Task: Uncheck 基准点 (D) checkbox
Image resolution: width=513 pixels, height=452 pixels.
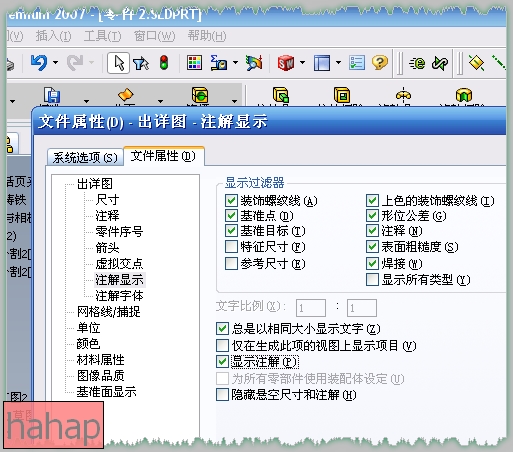Action: click(x=231, y=216)
